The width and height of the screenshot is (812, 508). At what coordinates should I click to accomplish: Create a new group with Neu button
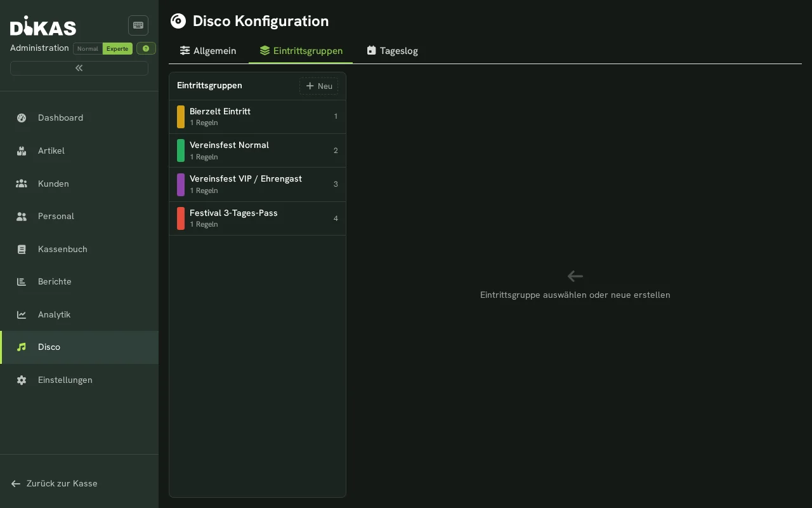pyautogui.click(x=318, y=86)
